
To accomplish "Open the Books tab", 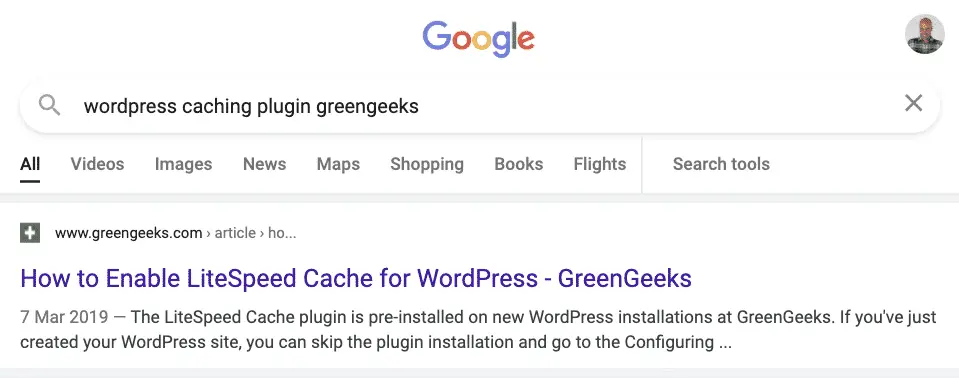I will tap(519, 164).
